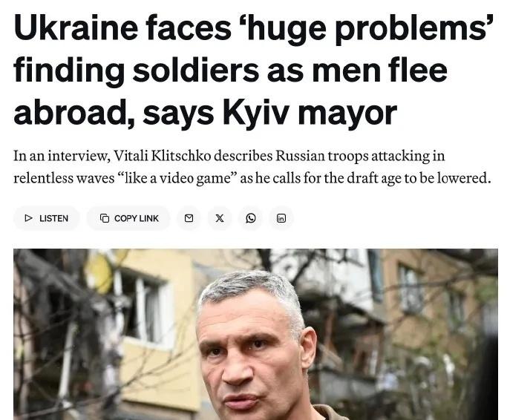Click the article headline about Ukraine

coord(254,70)
